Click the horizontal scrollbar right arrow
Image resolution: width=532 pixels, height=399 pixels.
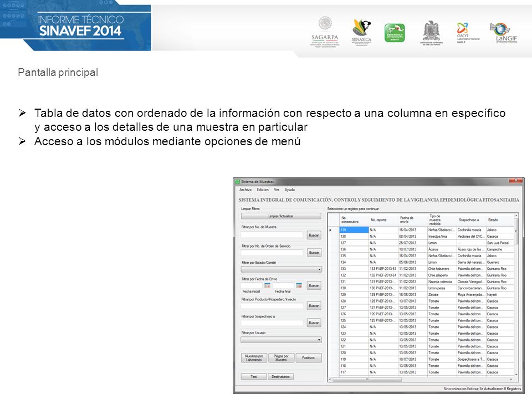[x=511, y=379]
